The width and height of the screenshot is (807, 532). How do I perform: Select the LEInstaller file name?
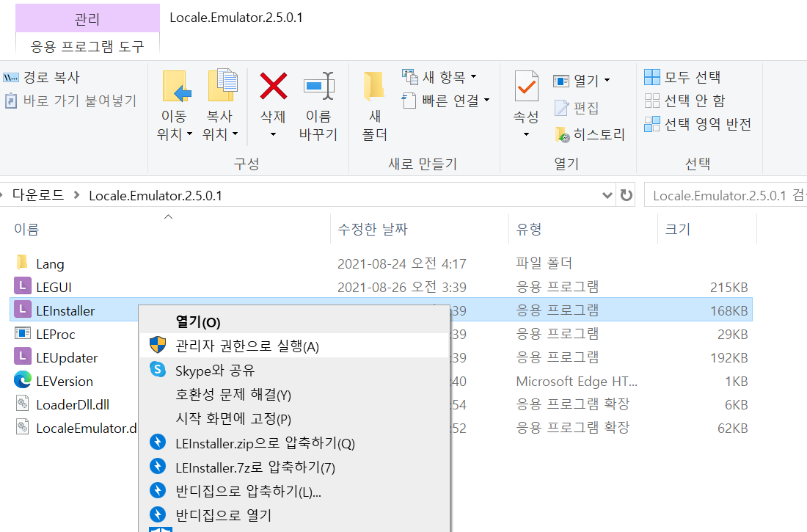(65, 310)
